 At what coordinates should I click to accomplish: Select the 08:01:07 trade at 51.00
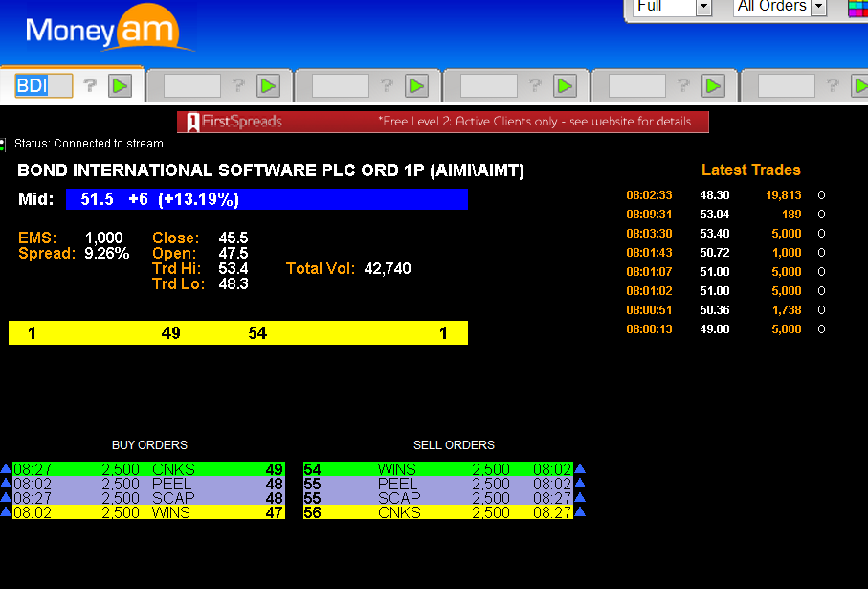pos(725,271)
